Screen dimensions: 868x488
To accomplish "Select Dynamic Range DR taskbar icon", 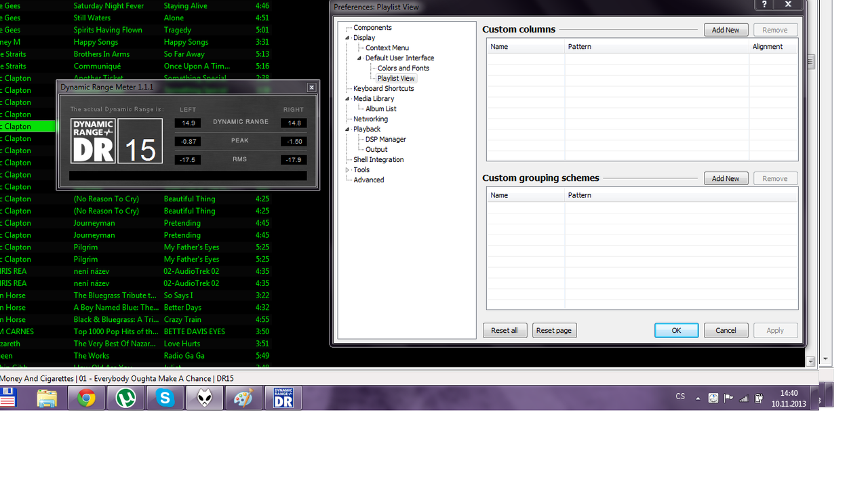I will 283,399.
